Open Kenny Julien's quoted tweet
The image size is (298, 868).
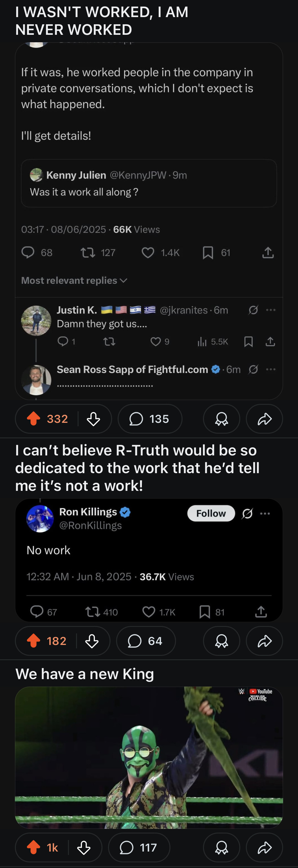[x=149, y=183]
